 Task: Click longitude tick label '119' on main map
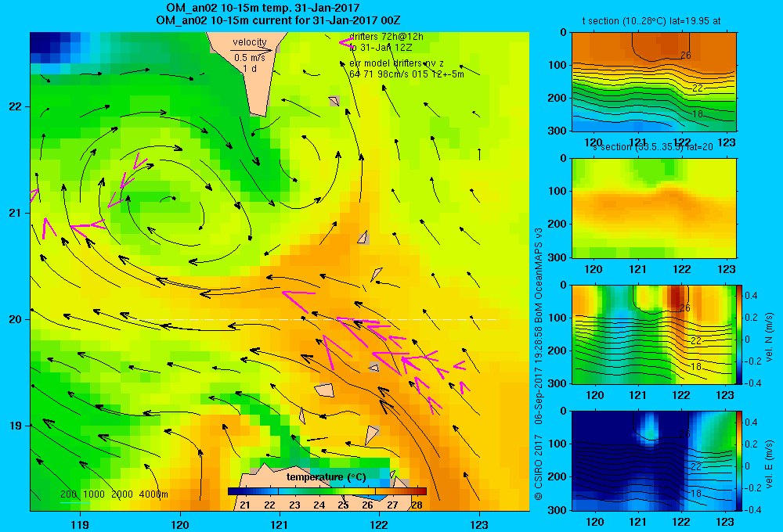point(80,524)
